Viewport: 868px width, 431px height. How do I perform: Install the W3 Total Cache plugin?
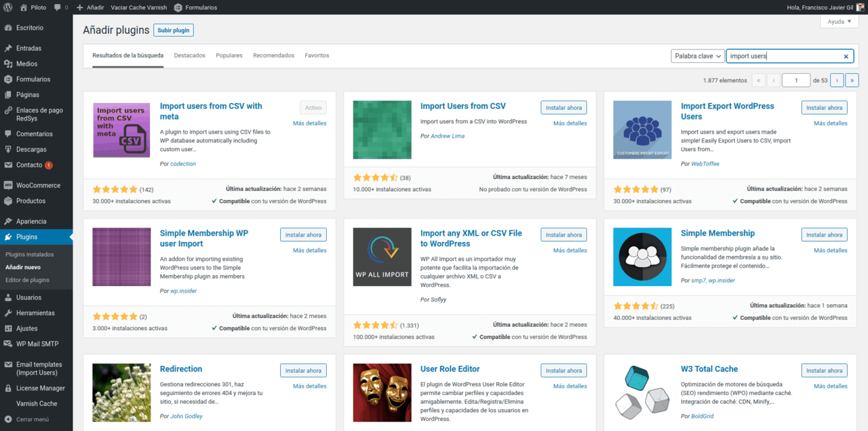pos(824,371)
